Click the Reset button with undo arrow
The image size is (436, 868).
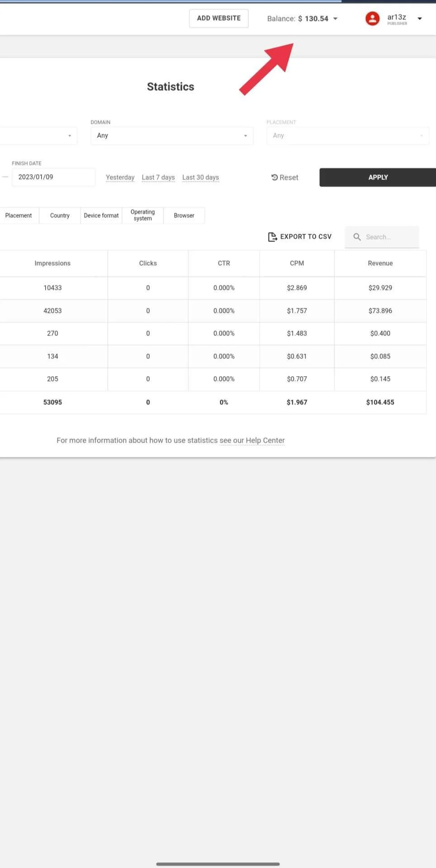click(284, 178)
